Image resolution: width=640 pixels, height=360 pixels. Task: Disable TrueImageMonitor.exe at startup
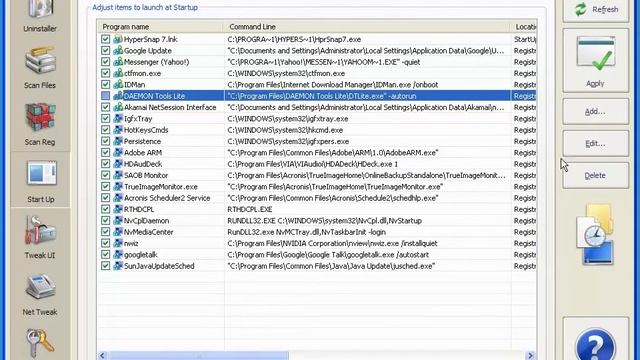[x=105, y=187]
